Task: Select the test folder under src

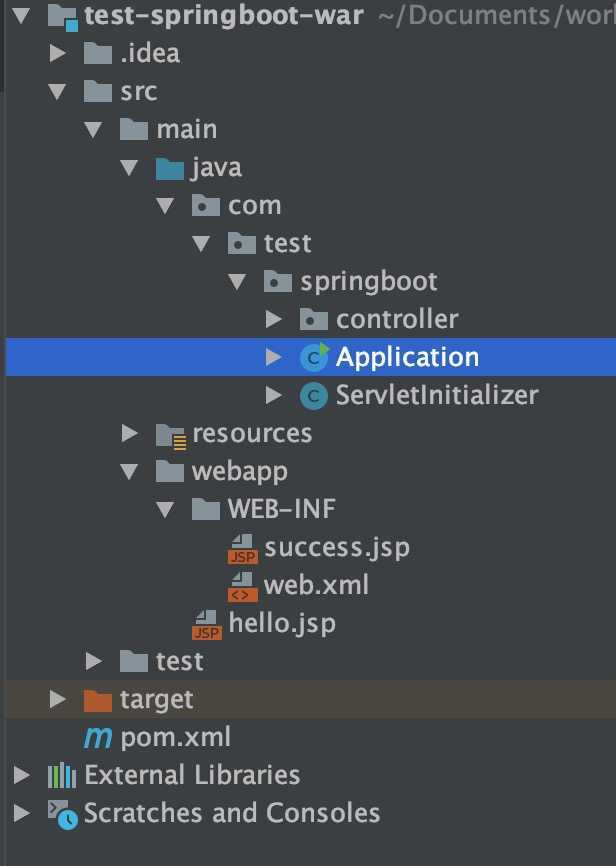Action: pyautogui.click(x=179, y=662)
